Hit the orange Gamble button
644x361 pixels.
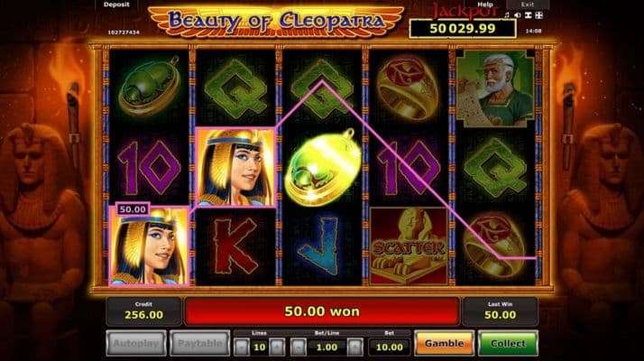(444, 343)
